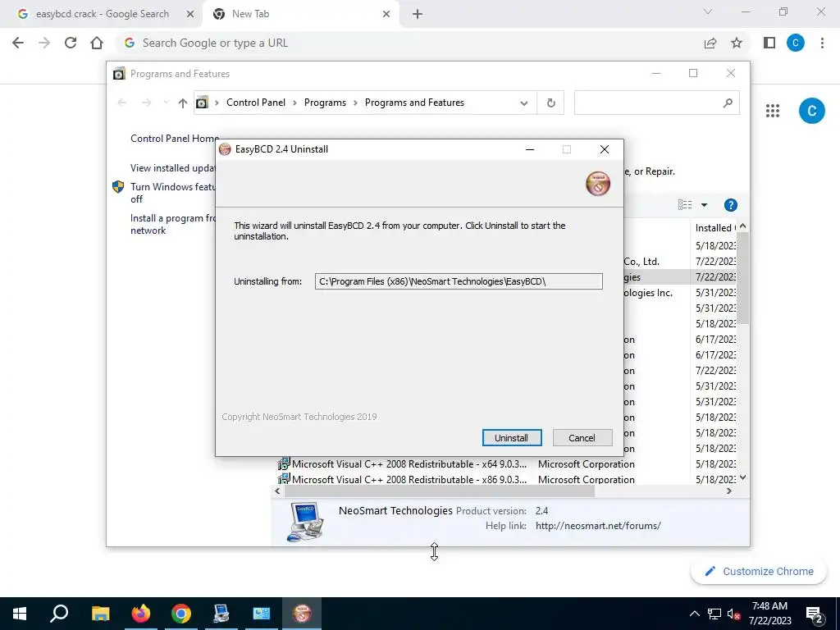Close the easybcd crack search tab
Screen dimensions: 840x630
click(190, 15)
